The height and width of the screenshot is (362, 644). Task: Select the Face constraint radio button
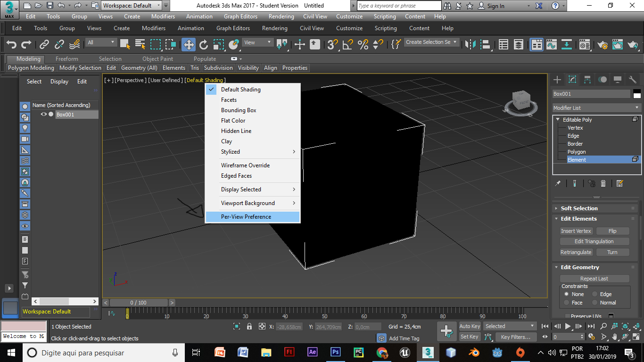point(566,303)
